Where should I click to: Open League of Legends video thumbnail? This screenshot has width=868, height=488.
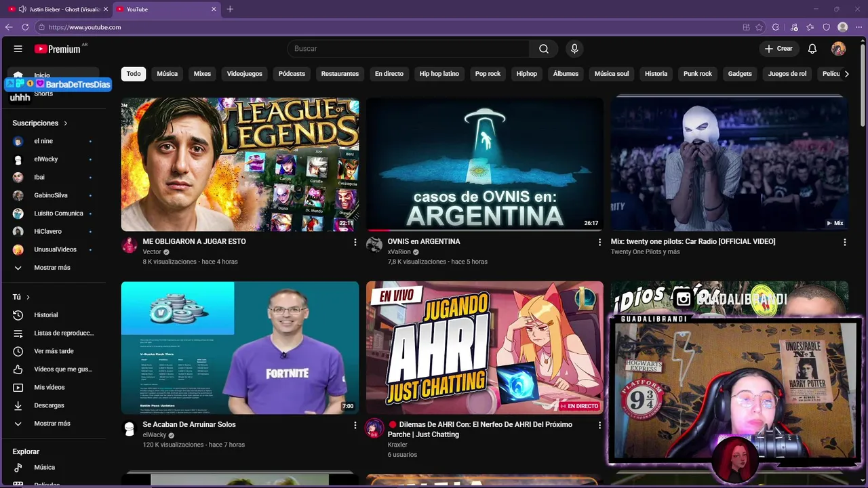240,165
